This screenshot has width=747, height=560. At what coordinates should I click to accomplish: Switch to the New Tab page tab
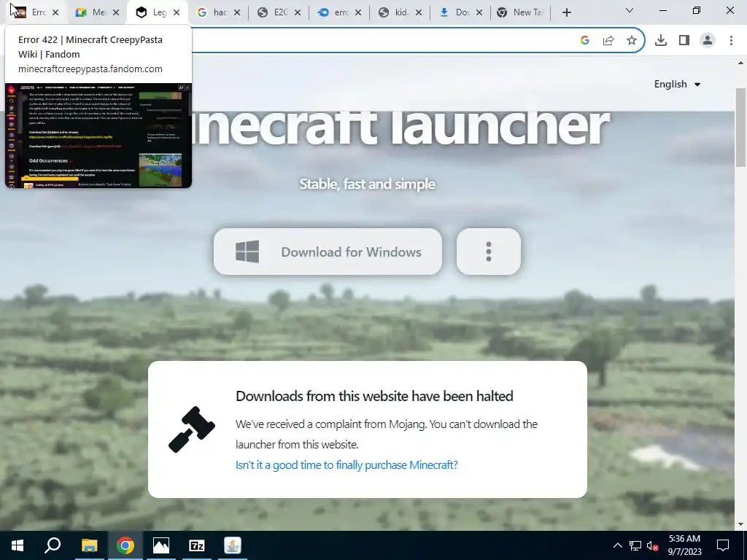tap(519, 12)
